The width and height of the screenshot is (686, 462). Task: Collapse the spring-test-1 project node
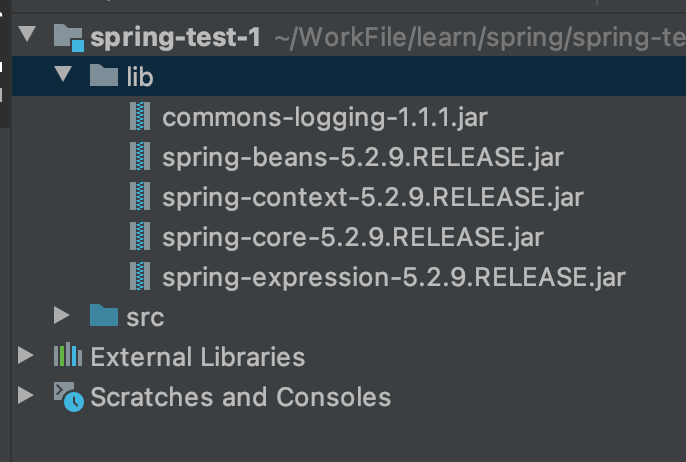[27, 38]
